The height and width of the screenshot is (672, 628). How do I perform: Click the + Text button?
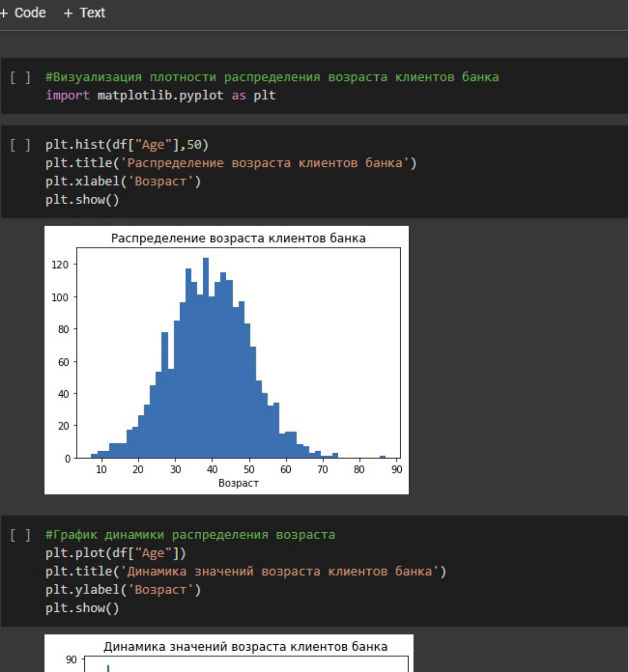click(84, 13)
